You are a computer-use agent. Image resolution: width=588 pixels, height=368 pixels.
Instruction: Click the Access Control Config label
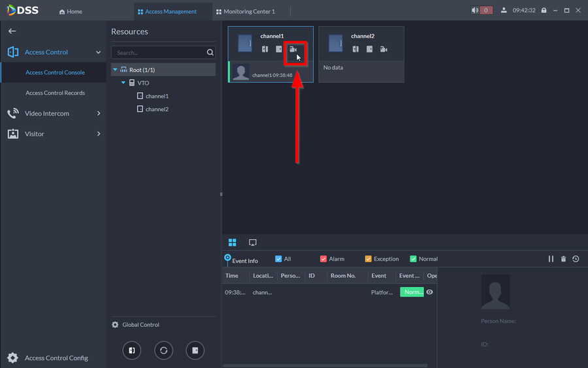click(x=56, y=358)
